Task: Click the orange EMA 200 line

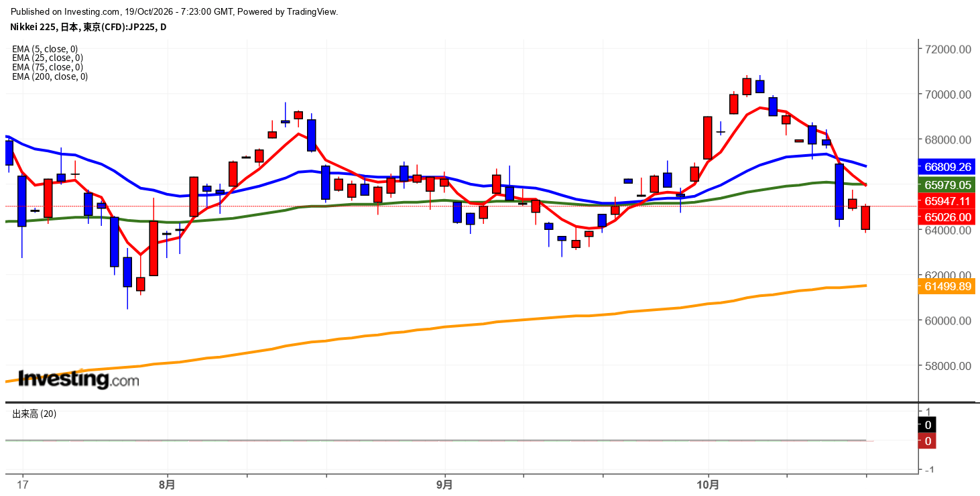Action: 469,325
